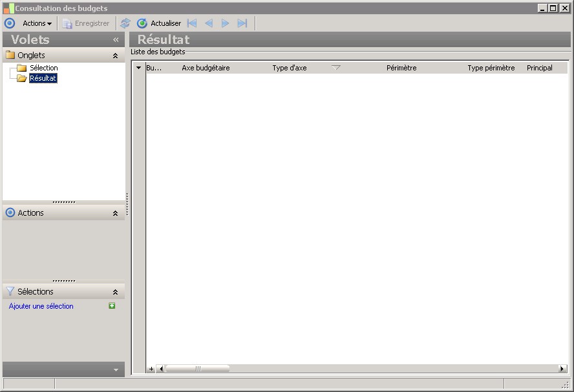Go to the next record arrow
The height and width of the screenshot is (392, 574).
pyautogui.click(x=225, y=23)
